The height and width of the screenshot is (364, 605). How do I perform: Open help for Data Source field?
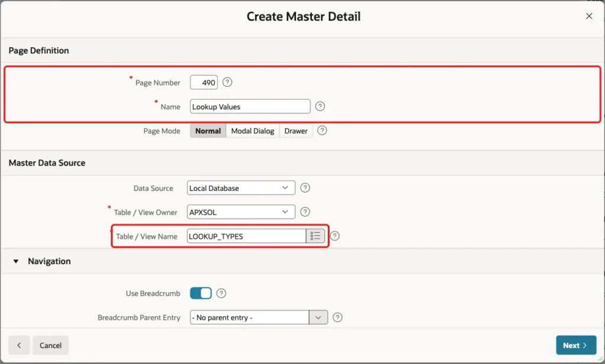305,188
